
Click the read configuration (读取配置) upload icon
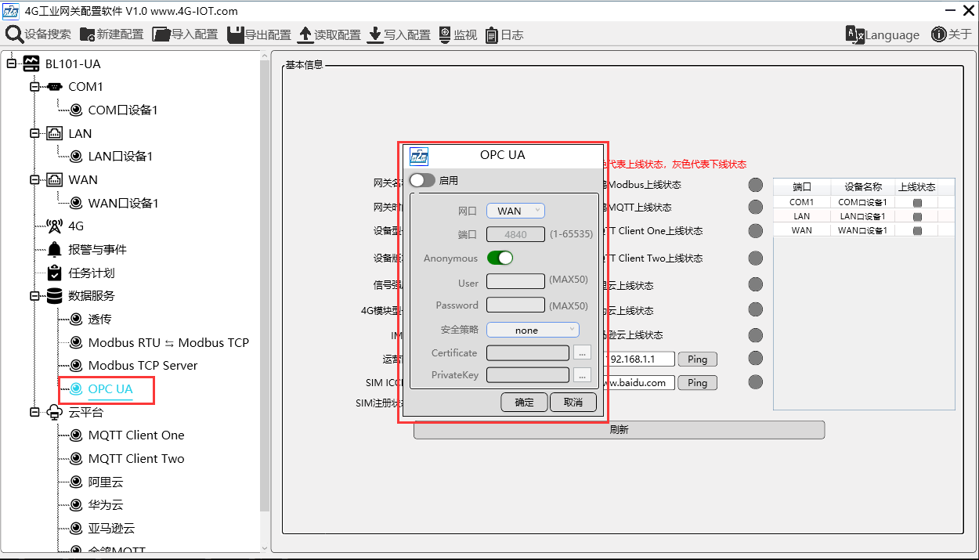pyautogui.click(x=305, y=34)
